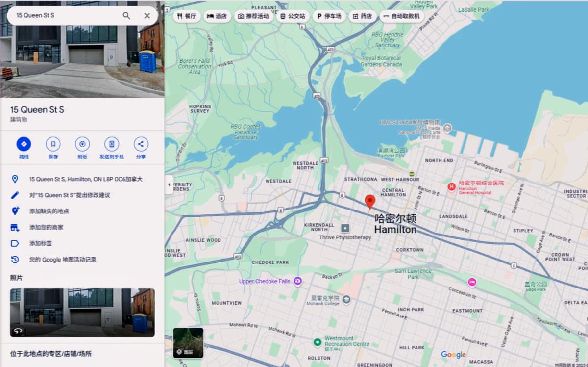Click Thrive Physiotherapy marker icon
Viewport: 588px width, 367px height.
(345, 228)
